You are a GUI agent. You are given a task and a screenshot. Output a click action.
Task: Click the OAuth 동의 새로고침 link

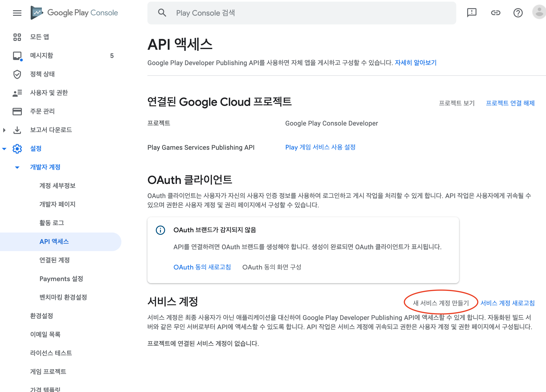[x=202, y=267]
